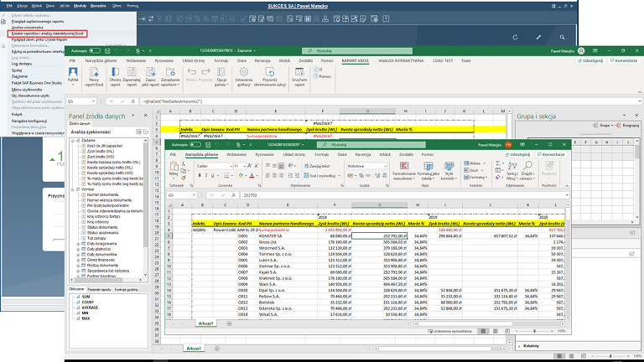Image resolution: width=644 pixels, height=362 pixels.
Task: Click font color swatch in front Excel ribbon
Action: (252, 176)
